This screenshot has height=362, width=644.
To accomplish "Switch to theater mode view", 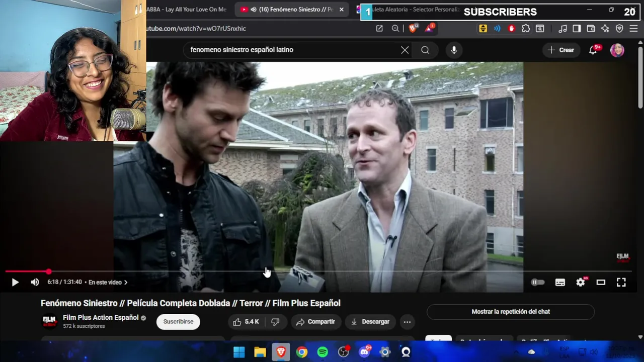I will click(x=601, y=283).
